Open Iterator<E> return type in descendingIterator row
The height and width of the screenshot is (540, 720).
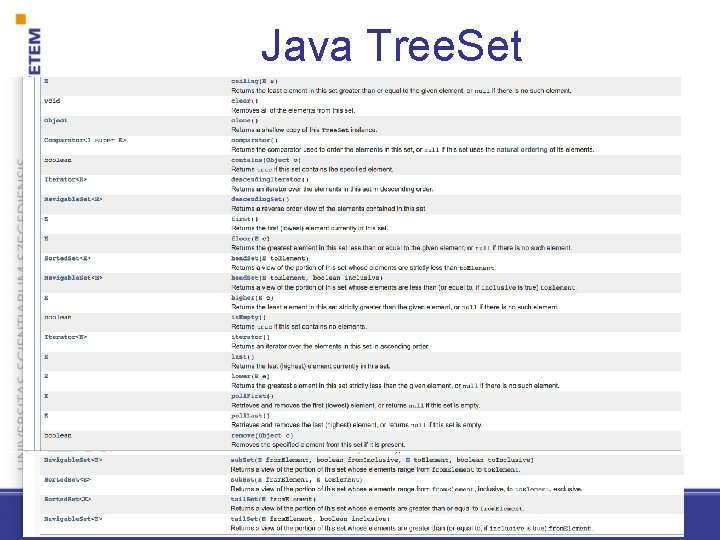[65, 180]
